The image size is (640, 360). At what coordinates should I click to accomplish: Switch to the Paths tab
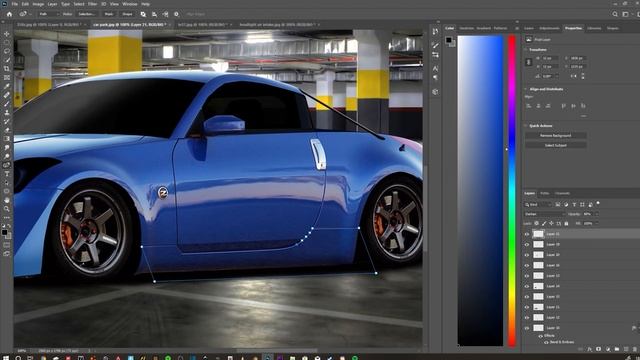[544, 193]
